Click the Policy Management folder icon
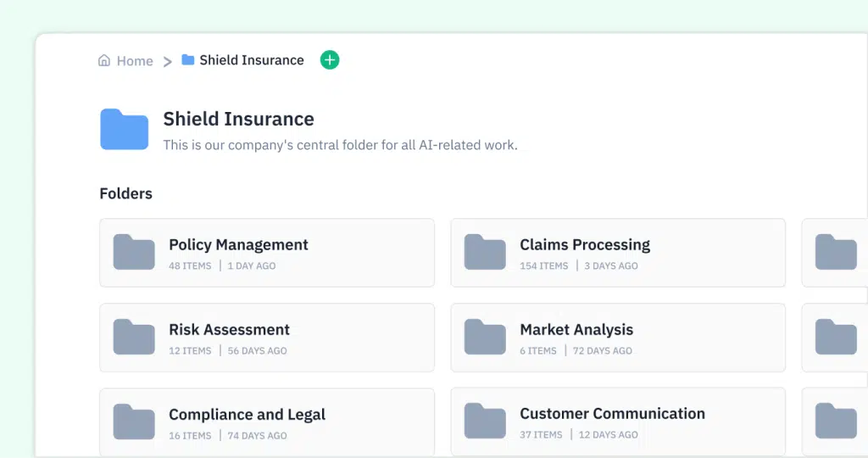 click(x=134, y=252)
